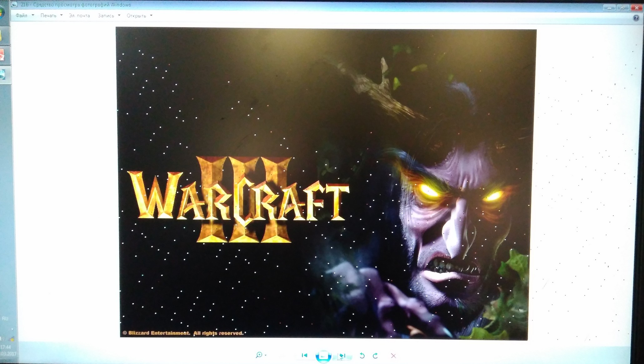Viewport: 644px width, 364px height.
Task: Click the Эл. почта menu item
Action: tap(79, 15)
